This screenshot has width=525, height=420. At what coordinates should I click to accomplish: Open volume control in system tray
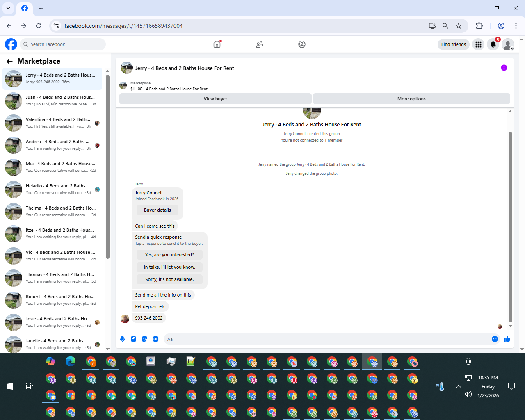tap(468, 394)
